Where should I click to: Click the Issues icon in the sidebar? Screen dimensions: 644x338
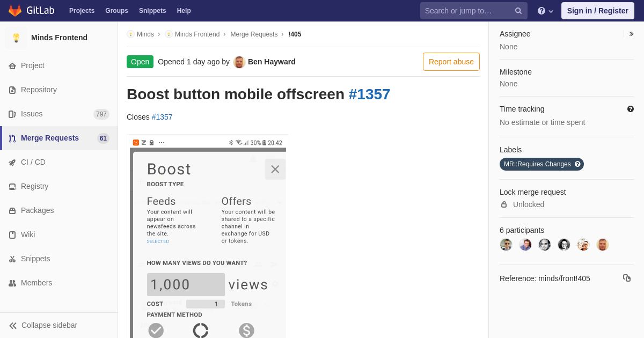pyautogui.click(x=12, y=114)
